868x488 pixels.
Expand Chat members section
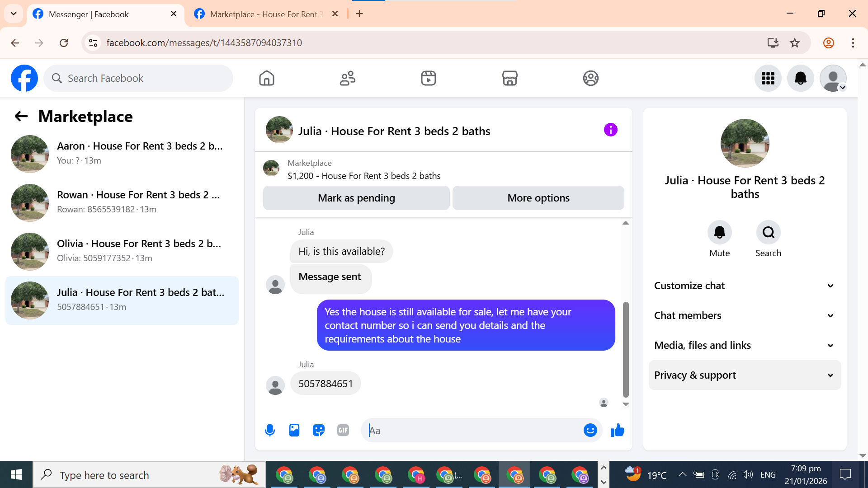pyautogui.click(x=745, y=315)
